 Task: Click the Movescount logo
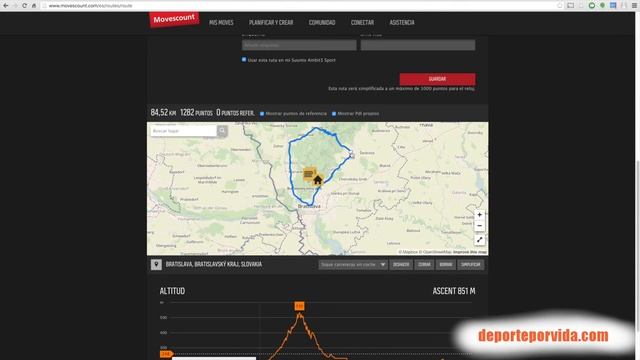pos(174,19)
